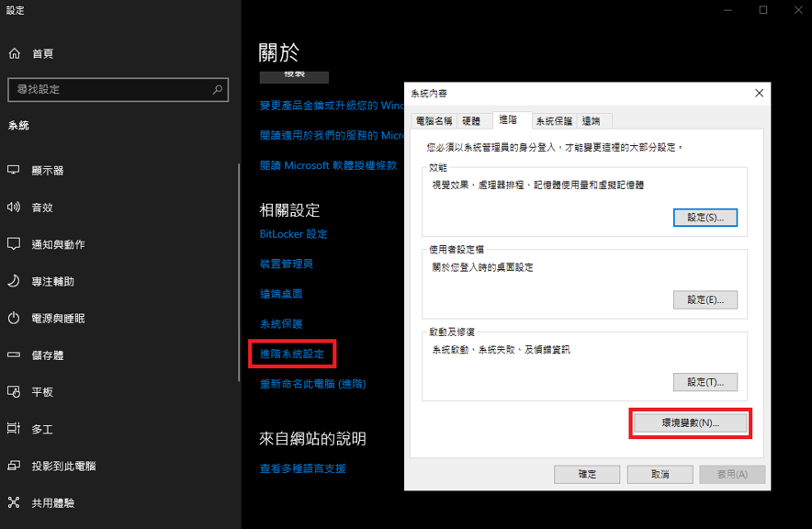Viewport: 812px width, 529px height.
Task: Select the 多工 multitasking icon
Action: click(14, 429)
